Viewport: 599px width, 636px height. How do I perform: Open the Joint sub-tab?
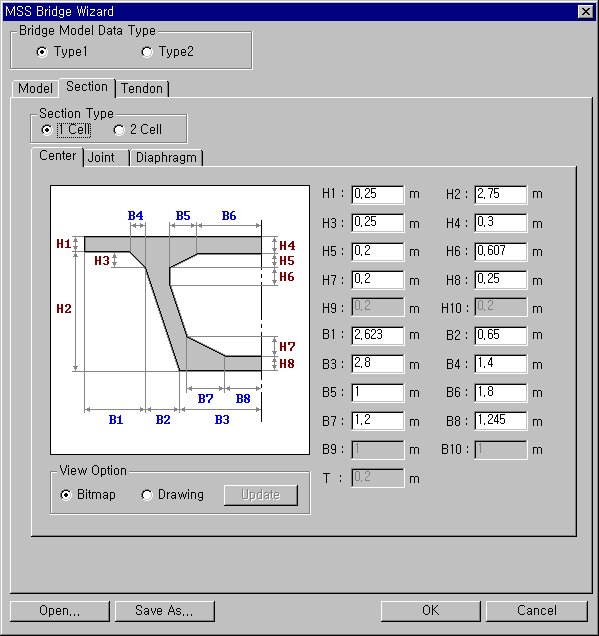pos(101,157)
